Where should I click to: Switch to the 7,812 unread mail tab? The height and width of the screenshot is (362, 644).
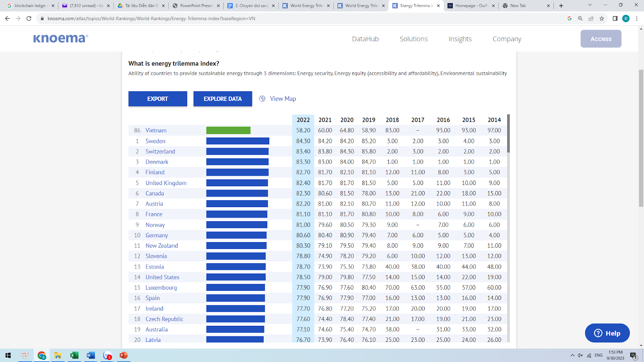pos(86,6)
